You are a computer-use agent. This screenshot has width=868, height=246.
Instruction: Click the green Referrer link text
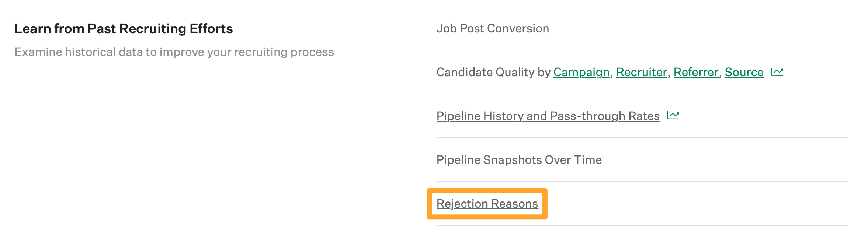[695, 72]
